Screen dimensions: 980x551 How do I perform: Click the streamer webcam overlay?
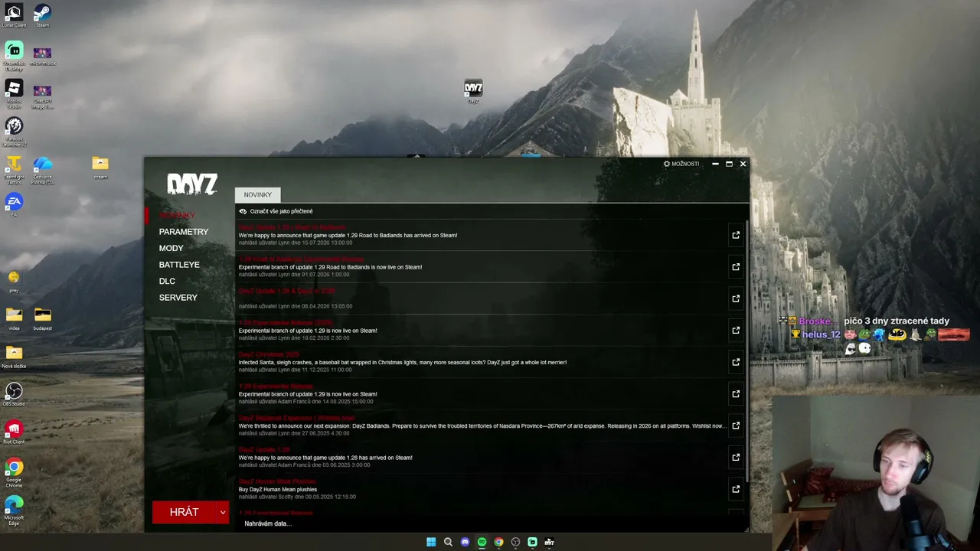pyautogui.click(x=875, y=472)
